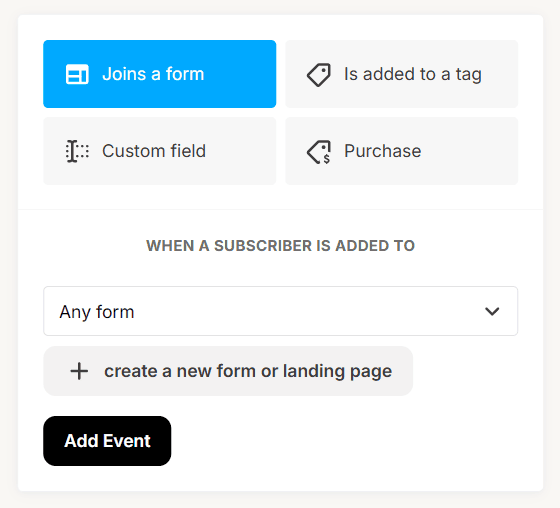Image resolution: width=560 pixels, height=508 pixels.
Task: Click the Custom field label text
Action: [154, 151]
